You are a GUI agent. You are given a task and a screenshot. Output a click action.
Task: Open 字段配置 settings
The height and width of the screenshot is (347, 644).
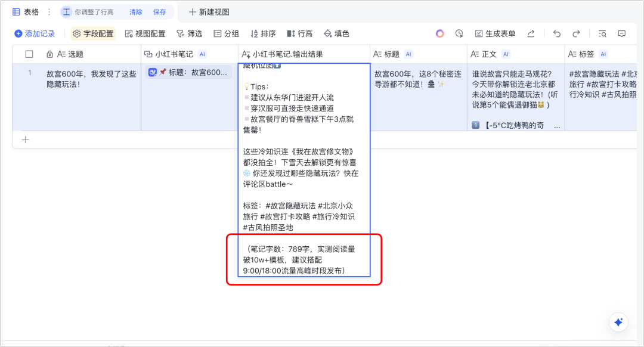93,33
